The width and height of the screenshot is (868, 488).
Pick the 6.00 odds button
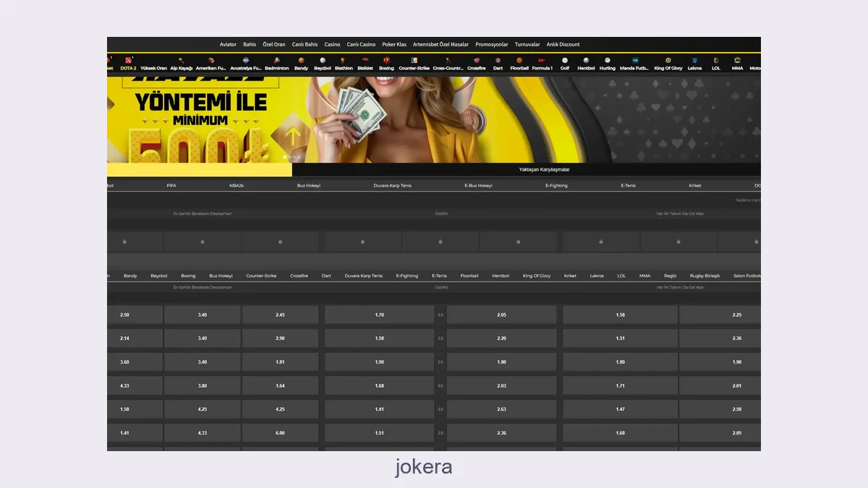280,433
